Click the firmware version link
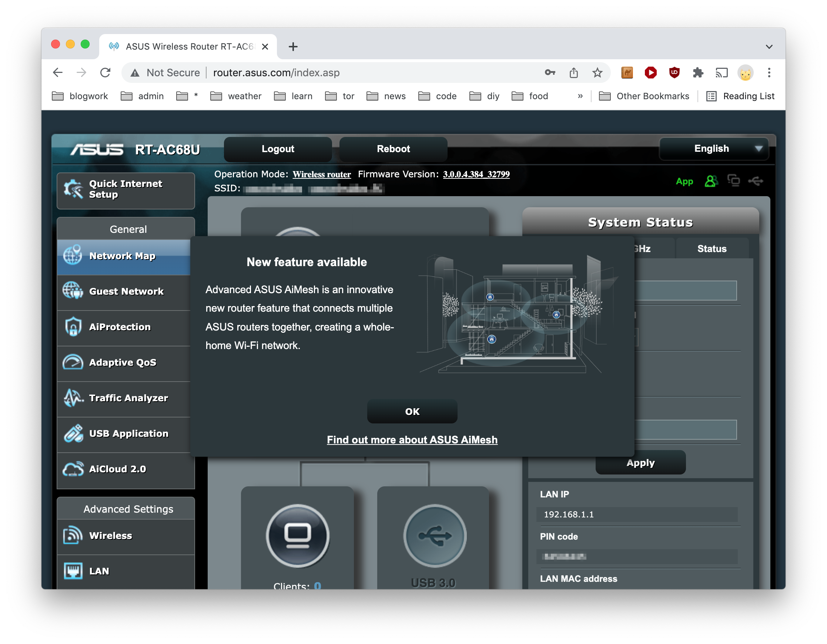The height and width of the screenshot is (644, 827). pos(476,174)
